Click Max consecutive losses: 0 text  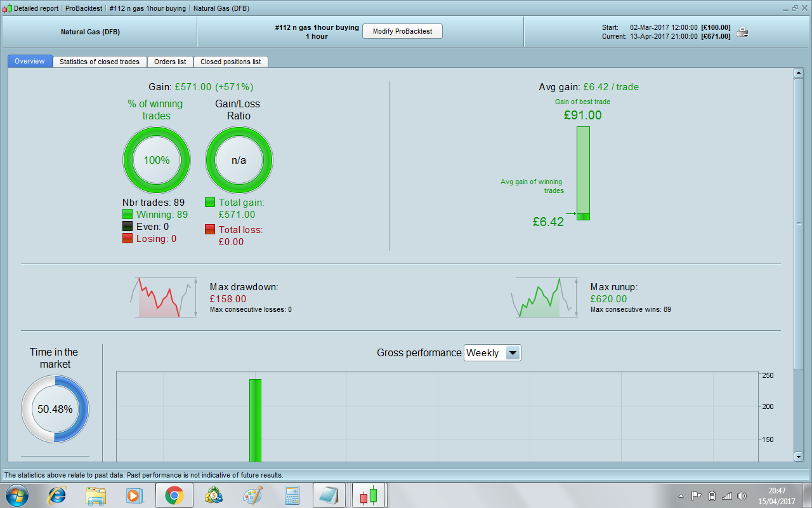click(x=251, y=310)
